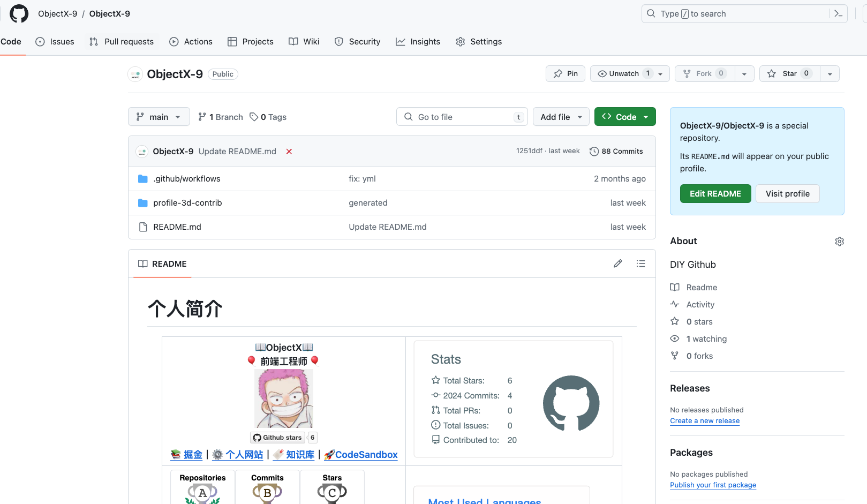The image size is (867, 504).
Task: Click the README heading tab
Action: pyautogui.click(x=162, y=264)
